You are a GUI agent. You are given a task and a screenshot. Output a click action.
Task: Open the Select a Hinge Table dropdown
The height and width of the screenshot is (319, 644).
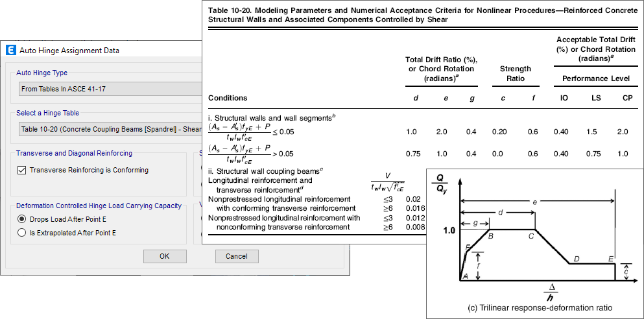click(111, 129)
